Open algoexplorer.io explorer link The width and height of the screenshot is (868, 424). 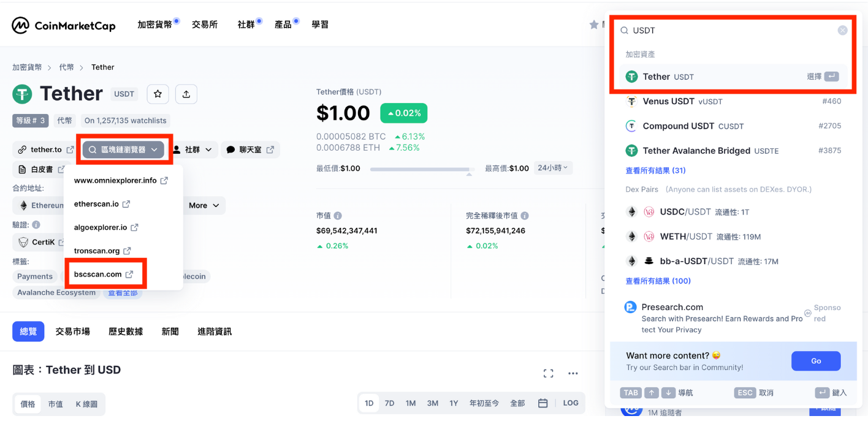pos(106,227)
